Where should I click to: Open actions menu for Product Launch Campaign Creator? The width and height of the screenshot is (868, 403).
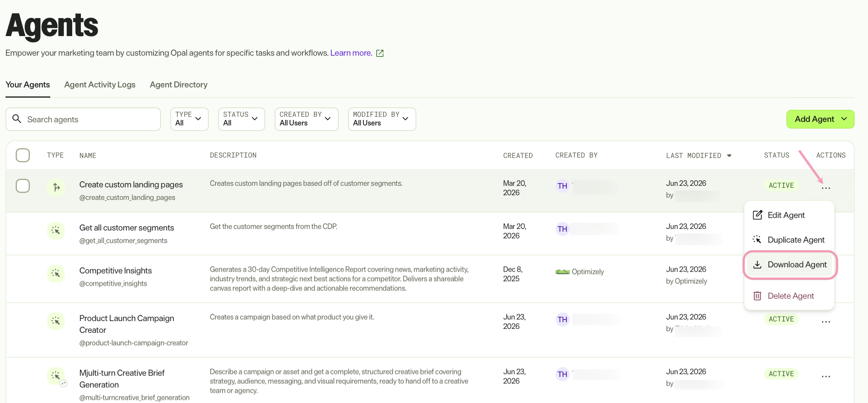(826, 322)
